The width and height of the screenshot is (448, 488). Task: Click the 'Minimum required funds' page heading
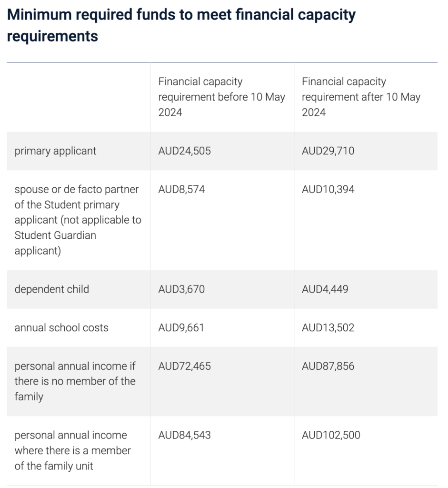pos(181,25)
